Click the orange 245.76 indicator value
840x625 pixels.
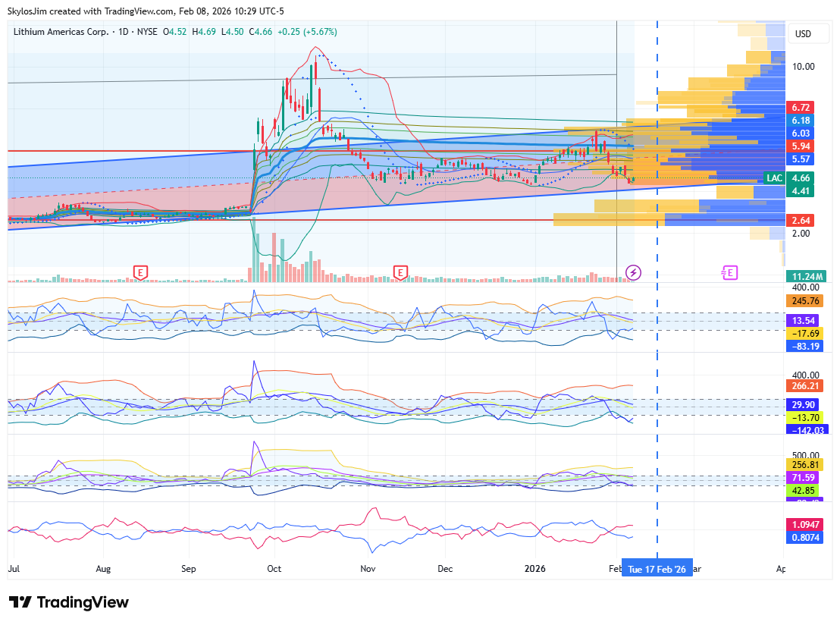point(805,301)
